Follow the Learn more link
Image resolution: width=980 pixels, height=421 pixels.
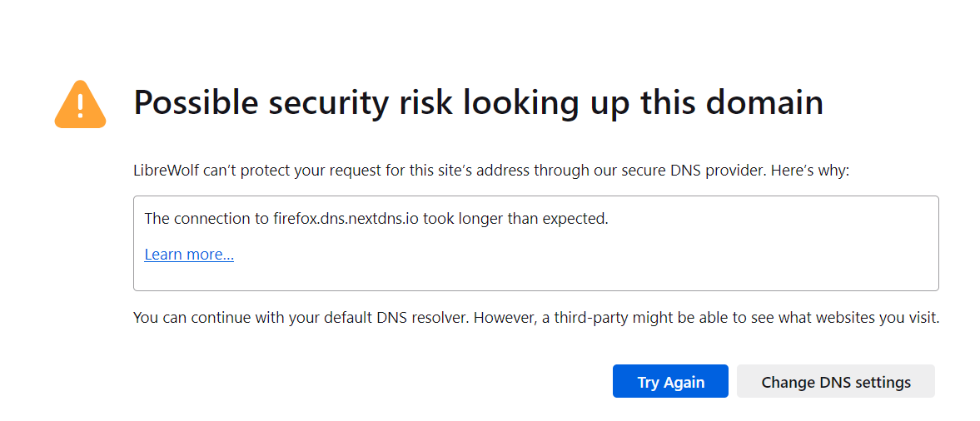[189, 255]
